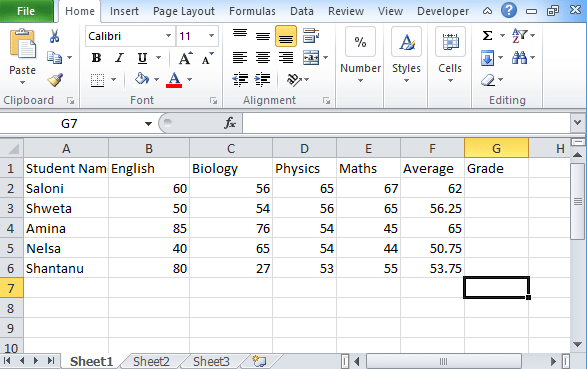The width and height of the screenshot is (587, 369).
Task: Click the Cut scissors icon
Action: click(x=54, y=36)
